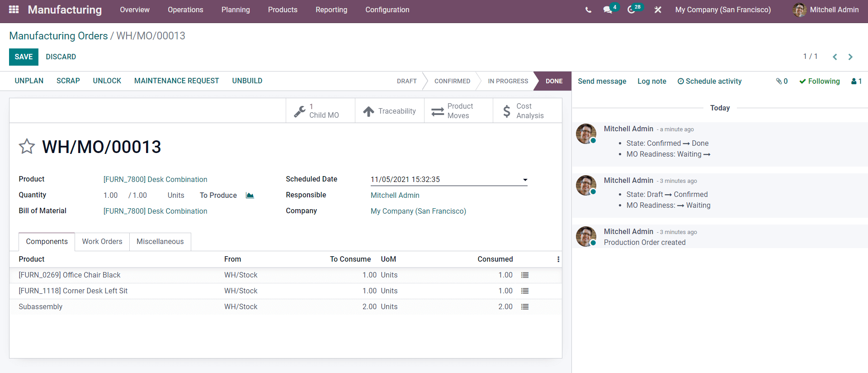Viewport: 868px width, 373px height.
Task: Click the UNBUILD button
Action: (247, 81)
